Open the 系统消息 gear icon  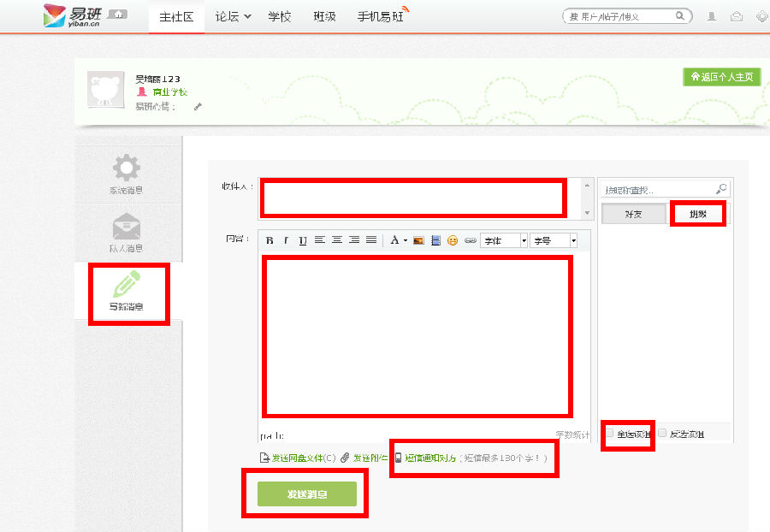[127, 168]
